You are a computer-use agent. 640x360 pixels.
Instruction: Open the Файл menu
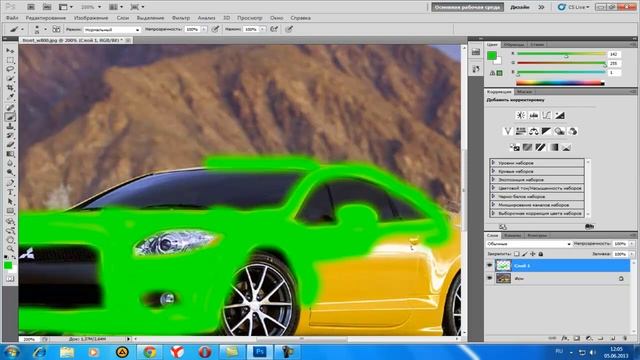(12, 18)
